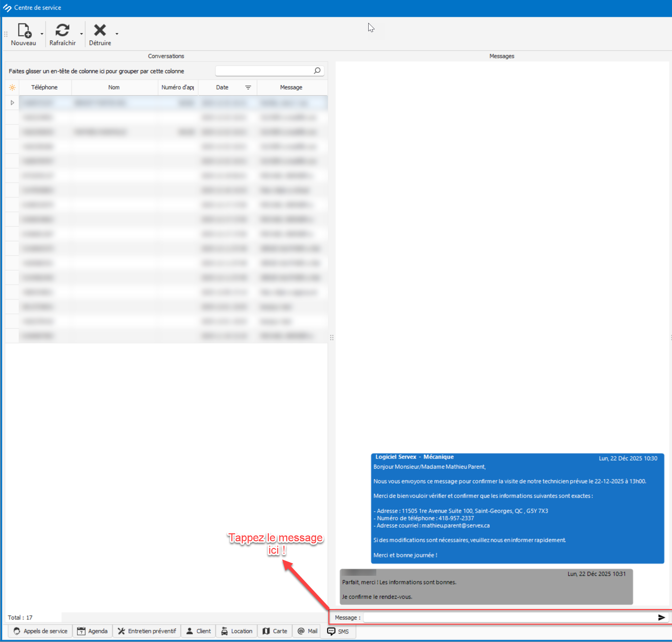Screen dimensions: 672x642
Task: Open the Carte tab
Action: pos(275,631)
